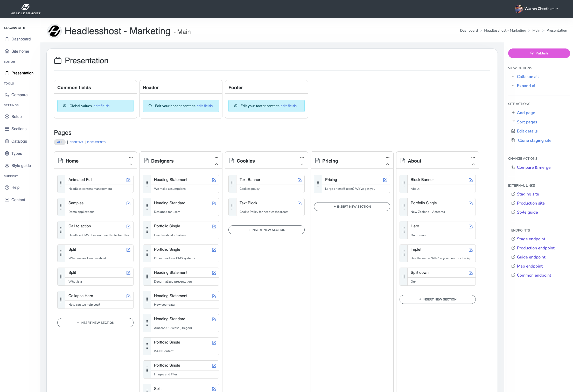Click edit fields link in Header box
Viewport: 573px width, 392px height.
click(205, 106)
